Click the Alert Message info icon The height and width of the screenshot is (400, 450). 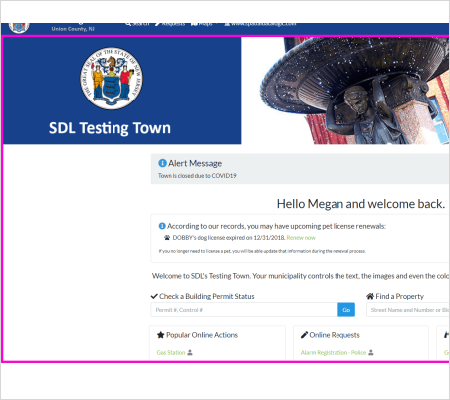click(x=162, y=163)
